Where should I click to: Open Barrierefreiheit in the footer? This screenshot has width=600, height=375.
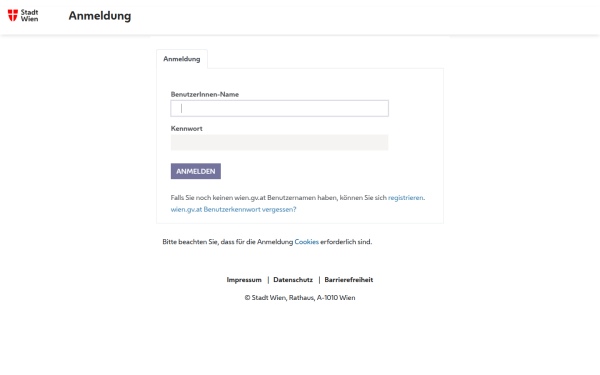(349, 280)
